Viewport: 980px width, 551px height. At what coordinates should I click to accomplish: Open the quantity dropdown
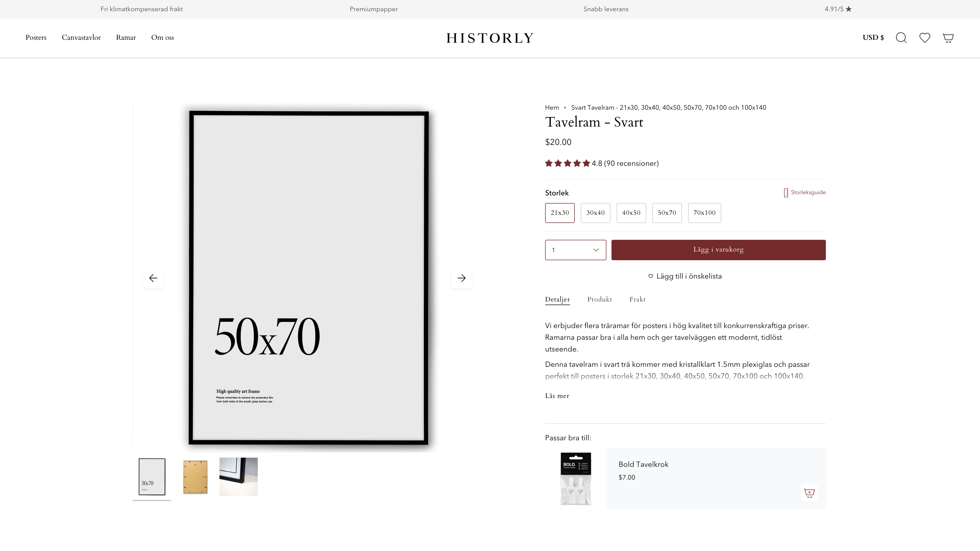tap(575, 250)
